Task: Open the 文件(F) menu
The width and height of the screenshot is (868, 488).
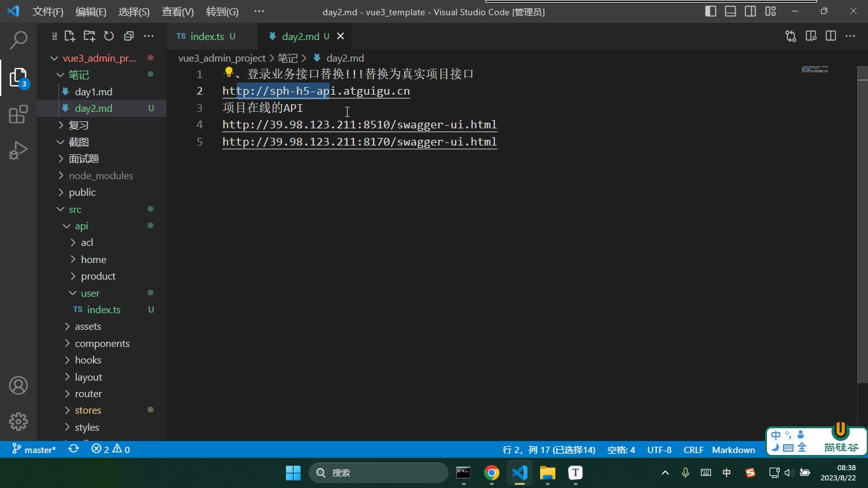Action: click(x=48, y=11)
